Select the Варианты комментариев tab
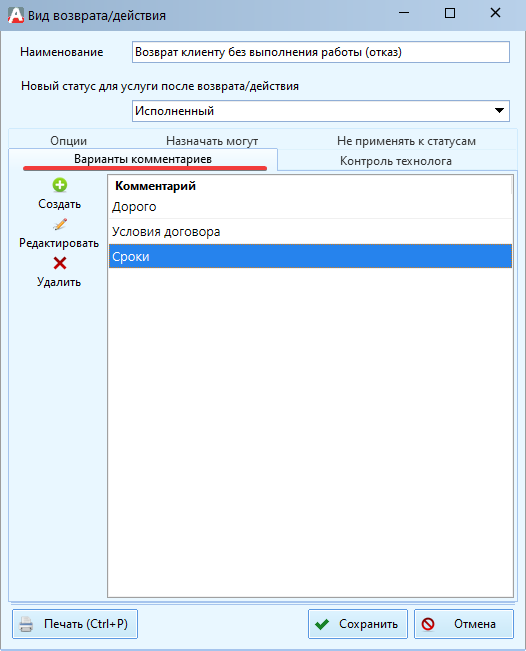526x651 pixels. point(143,159)
